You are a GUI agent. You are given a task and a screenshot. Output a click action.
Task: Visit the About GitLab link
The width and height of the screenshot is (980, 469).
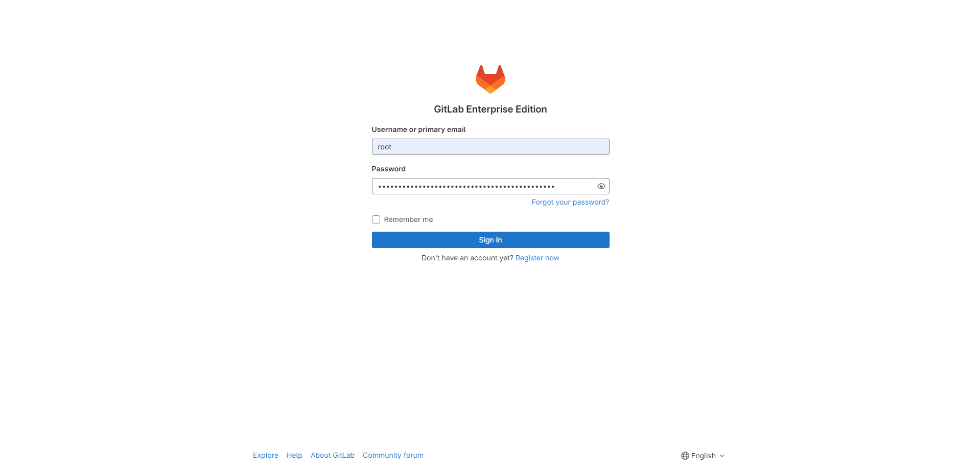click(x=333, y=455)
